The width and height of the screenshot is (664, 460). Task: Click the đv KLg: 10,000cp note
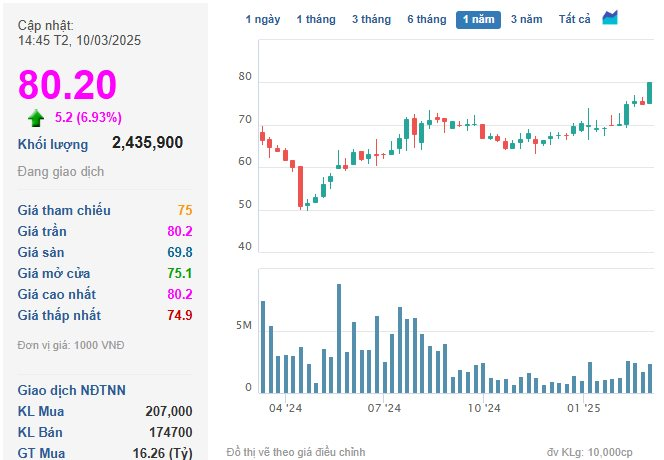point(589,452)
